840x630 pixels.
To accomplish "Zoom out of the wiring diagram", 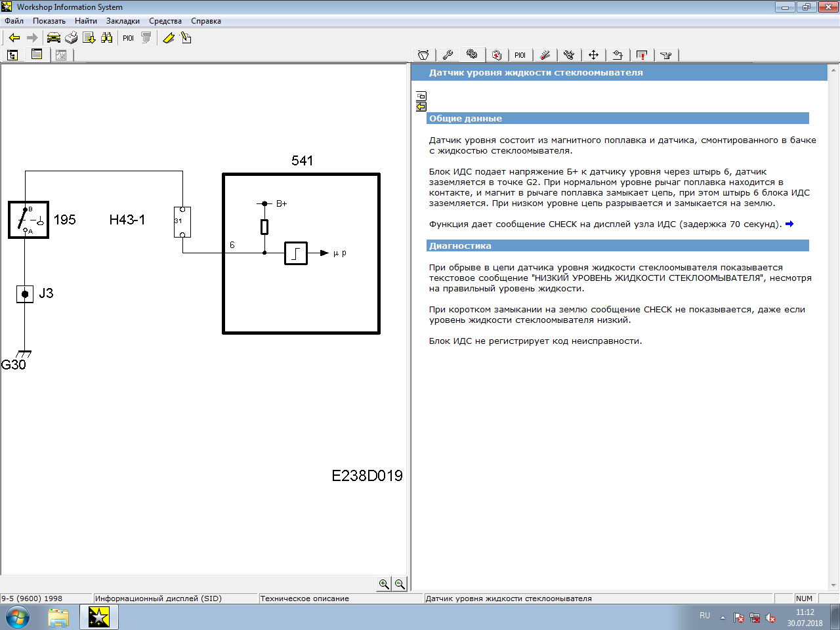I will coord(400,584).
